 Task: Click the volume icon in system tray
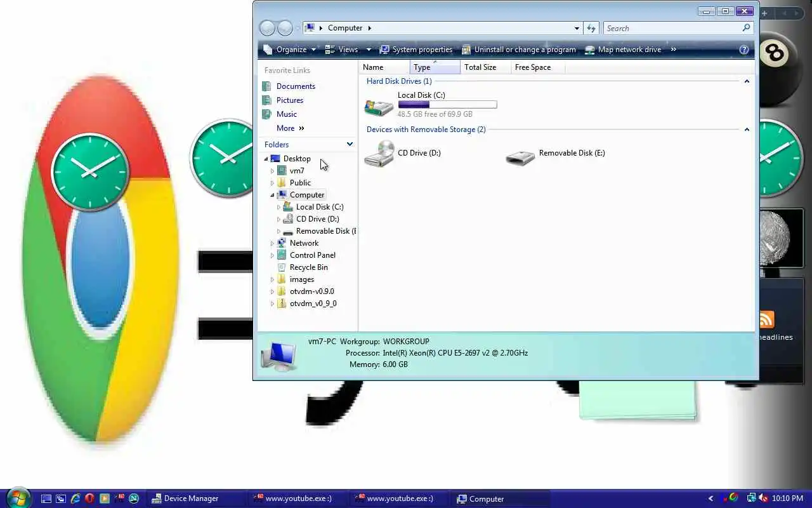coord(763,498)
